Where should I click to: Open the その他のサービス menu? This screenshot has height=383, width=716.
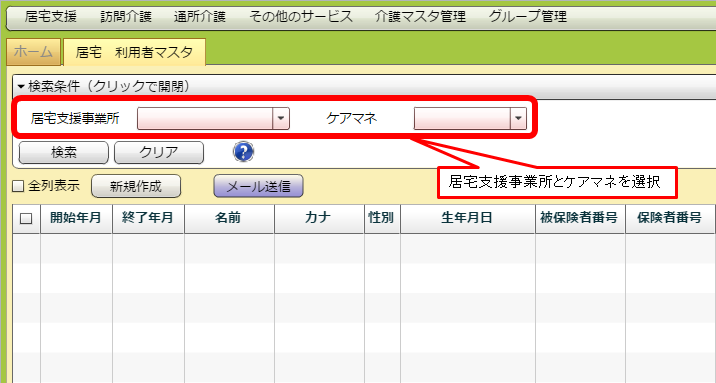(301, 17)
